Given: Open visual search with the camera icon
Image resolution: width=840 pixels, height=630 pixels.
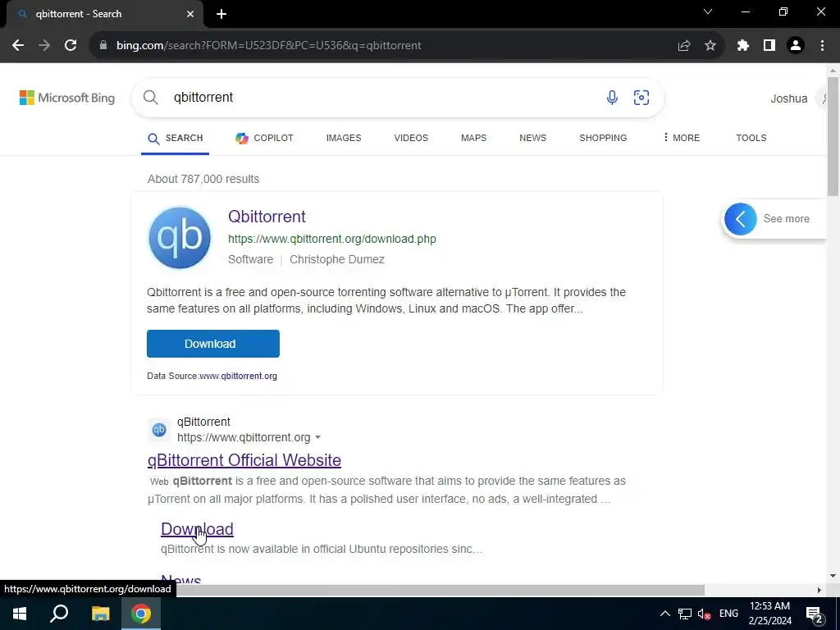Looking at the screenshot, I should click(x=641, y=98).
